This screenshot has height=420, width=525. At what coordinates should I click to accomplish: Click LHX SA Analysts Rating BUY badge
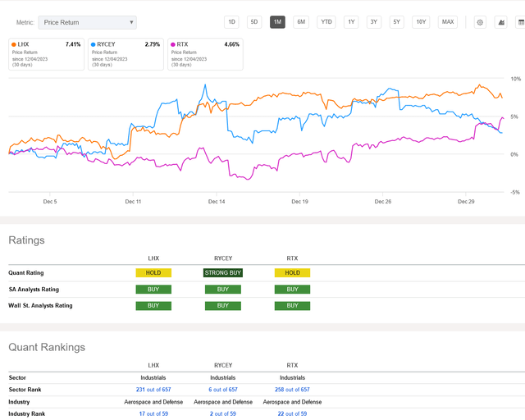pyautogui.click(x=153, y=289)
